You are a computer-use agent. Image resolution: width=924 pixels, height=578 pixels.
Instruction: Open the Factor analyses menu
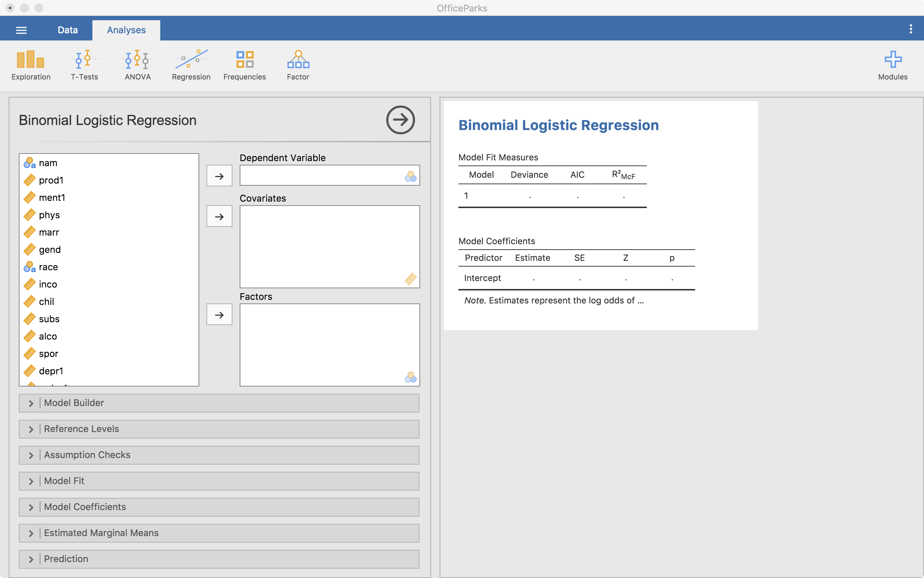click(x=298, y=65)
